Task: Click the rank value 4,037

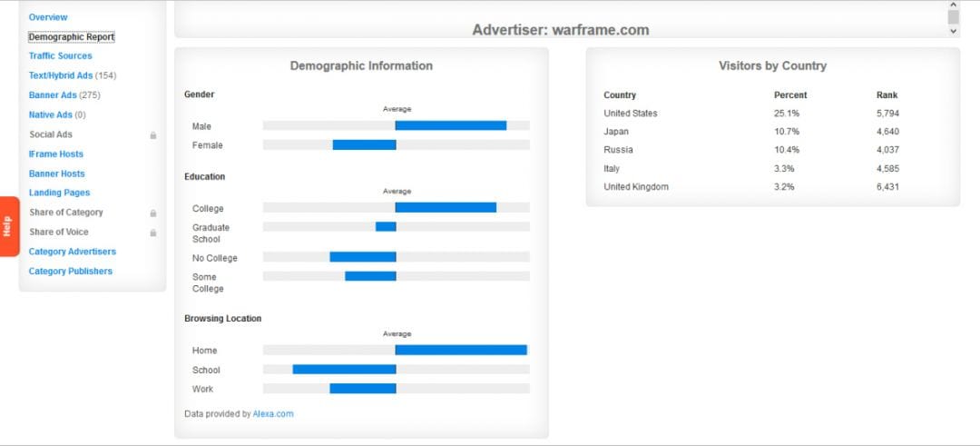Action: (x=887, y=150)
